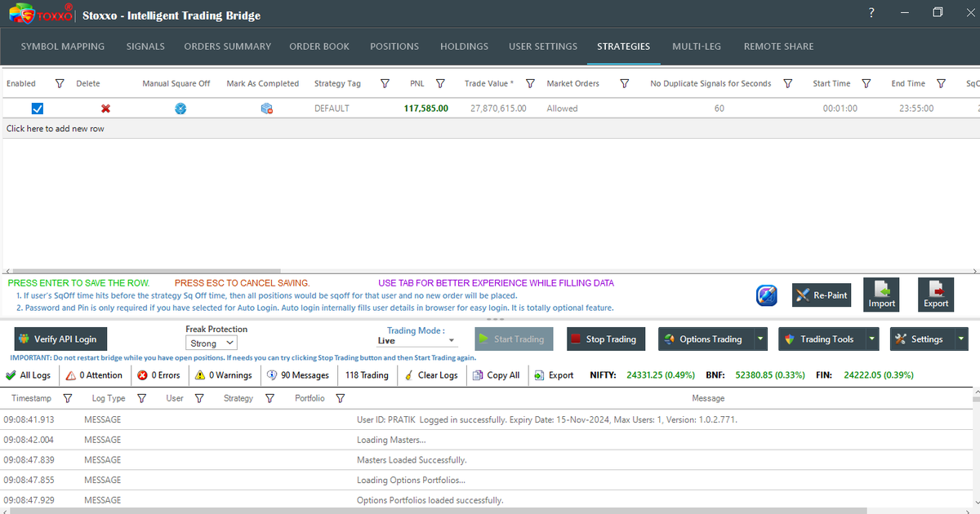The width and height of the screenshot is (980, 514).
Task: Uncheck the Enabled checkbox for DEFAULT strategy
Action: (38, 109)
